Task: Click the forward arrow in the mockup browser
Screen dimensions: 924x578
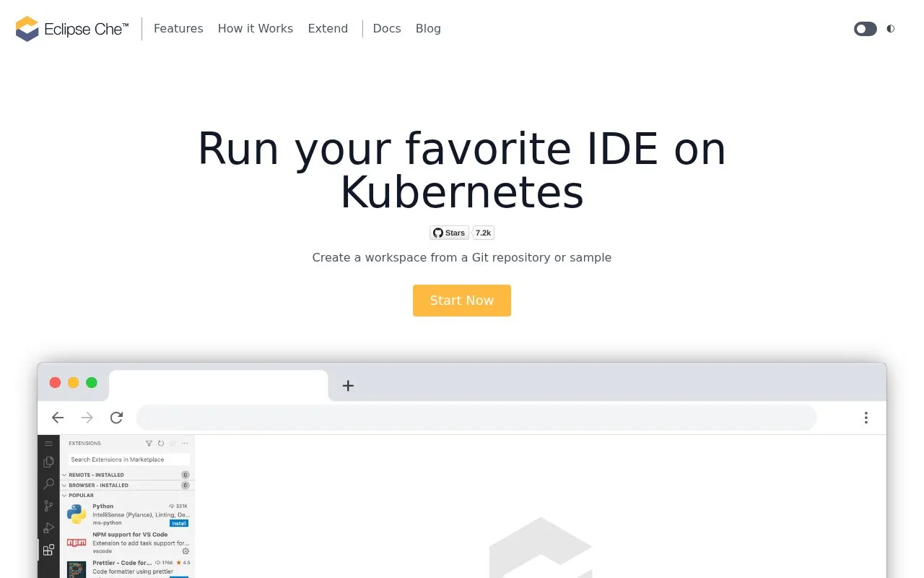Action: (87, 418)
